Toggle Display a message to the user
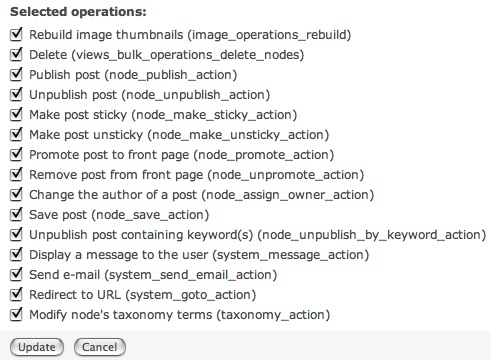Screen dimensions: 491x360 16,255
